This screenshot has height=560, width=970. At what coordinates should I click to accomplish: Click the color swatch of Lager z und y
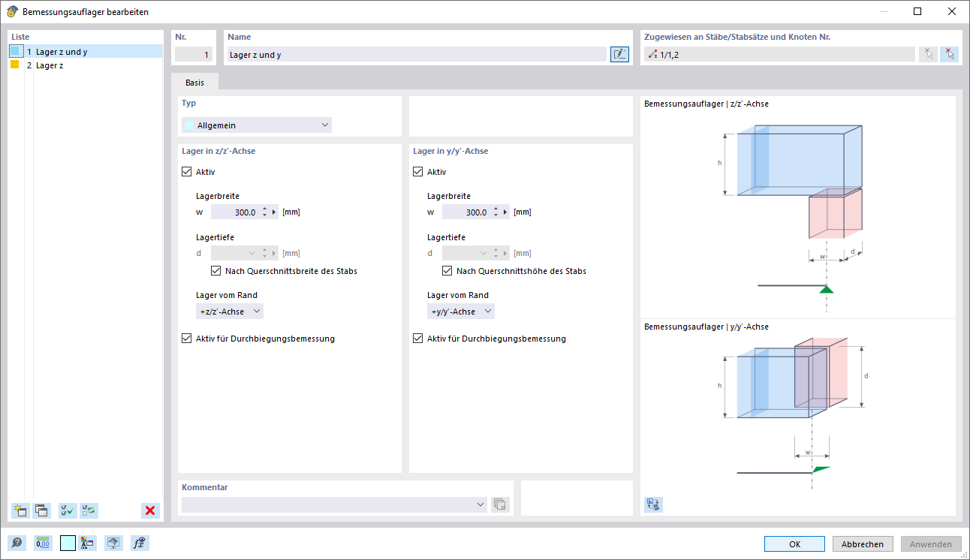(x=15, y=51)
